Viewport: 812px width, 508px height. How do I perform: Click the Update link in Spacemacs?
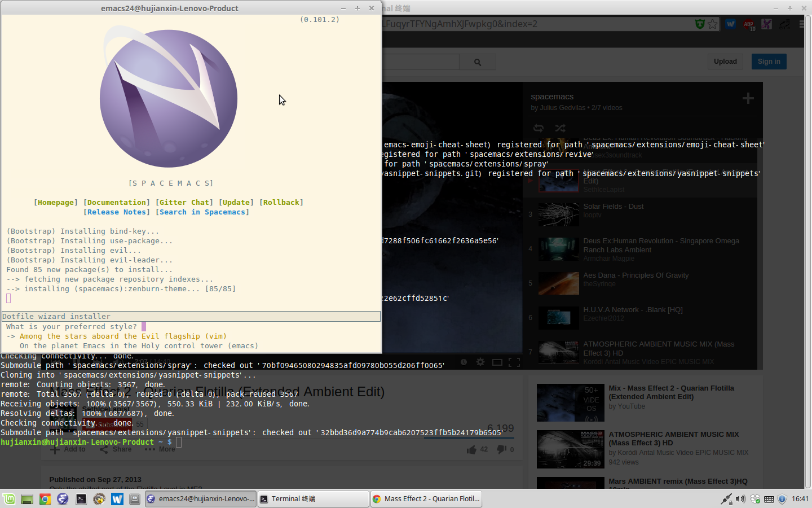[x=236, y=203]
